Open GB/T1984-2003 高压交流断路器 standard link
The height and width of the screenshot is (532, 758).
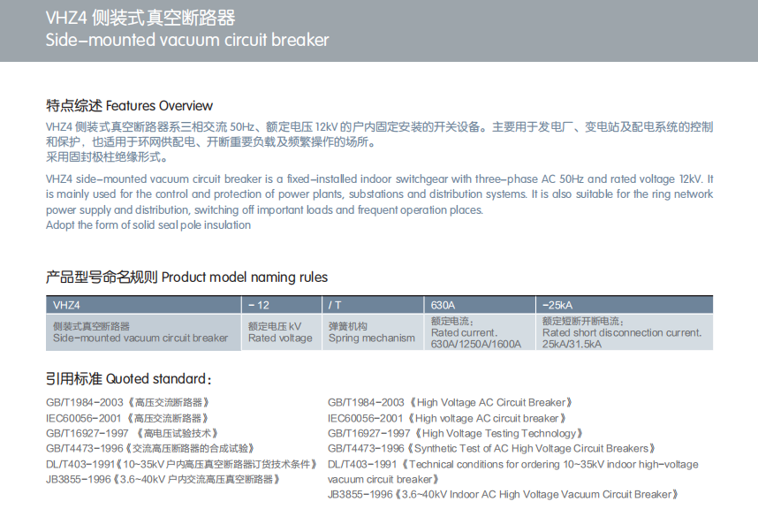[127, 403]
